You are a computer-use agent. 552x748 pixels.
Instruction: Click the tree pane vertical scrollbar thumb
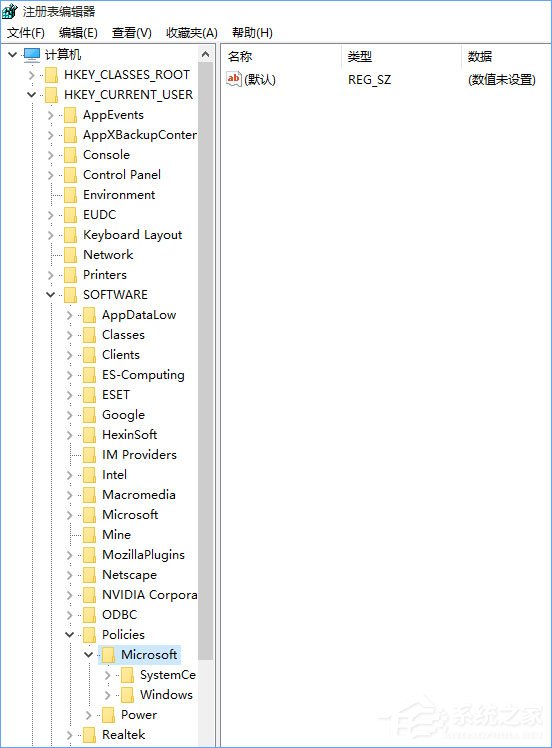[x=206, y=361]
